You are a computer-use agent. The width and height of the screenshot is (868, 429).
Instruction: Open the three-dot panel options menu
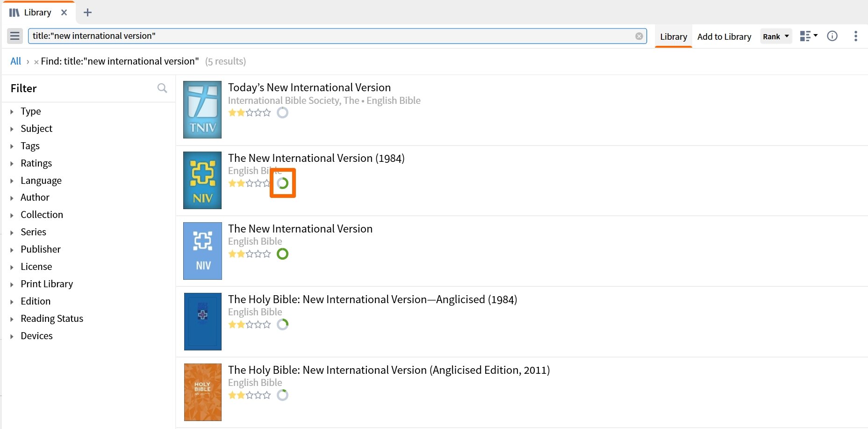coord(855,36)
